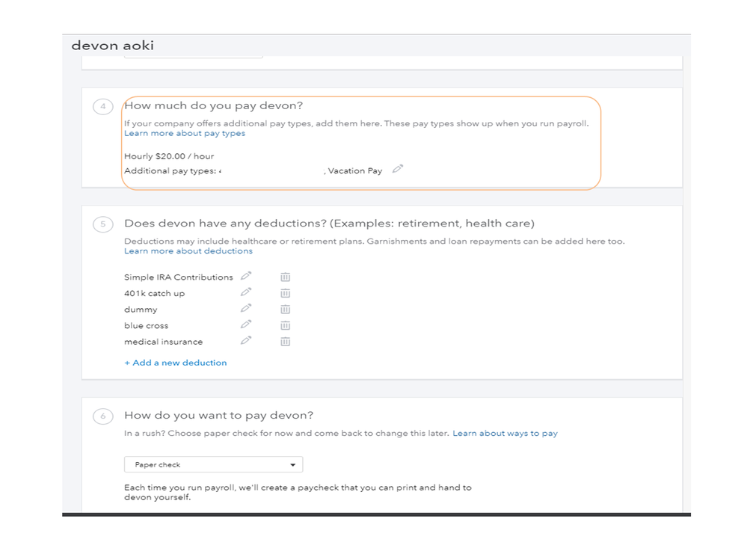Delete the Simple IRA Contributions deduction

(285, 277)
